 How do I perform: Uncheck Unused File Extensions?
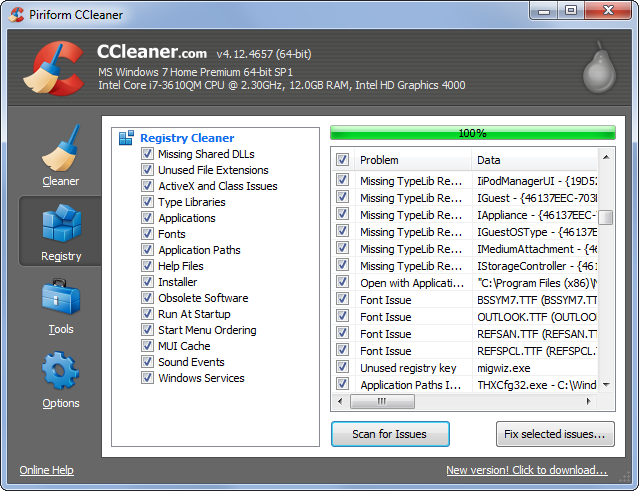coord(147,170)
